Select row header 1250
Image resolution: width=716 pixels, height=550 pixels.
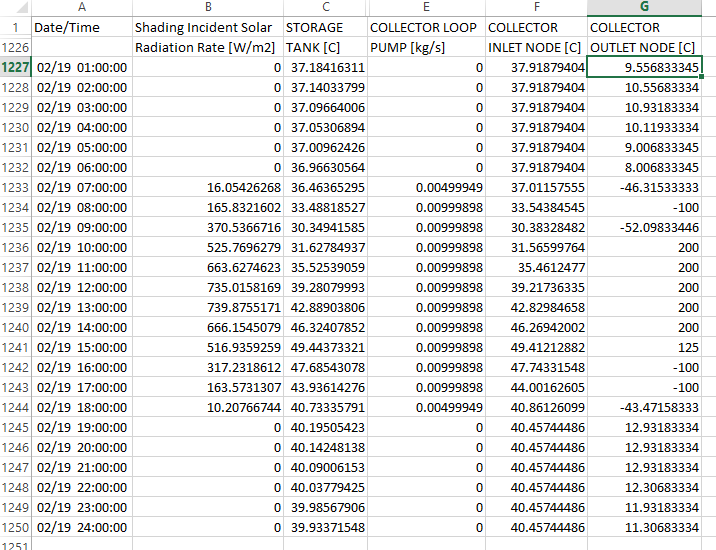coord(16,528)
